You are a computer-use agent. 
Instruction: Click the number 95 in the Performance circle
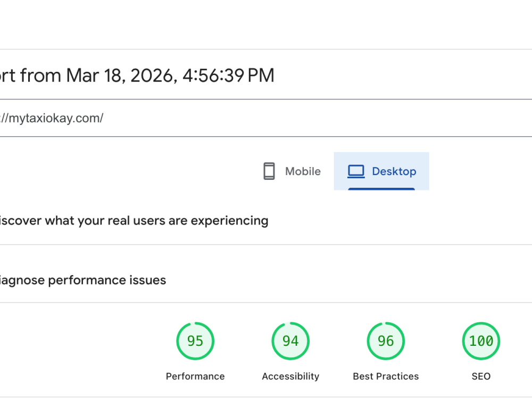pyautogui.click(x=195, y=341)
